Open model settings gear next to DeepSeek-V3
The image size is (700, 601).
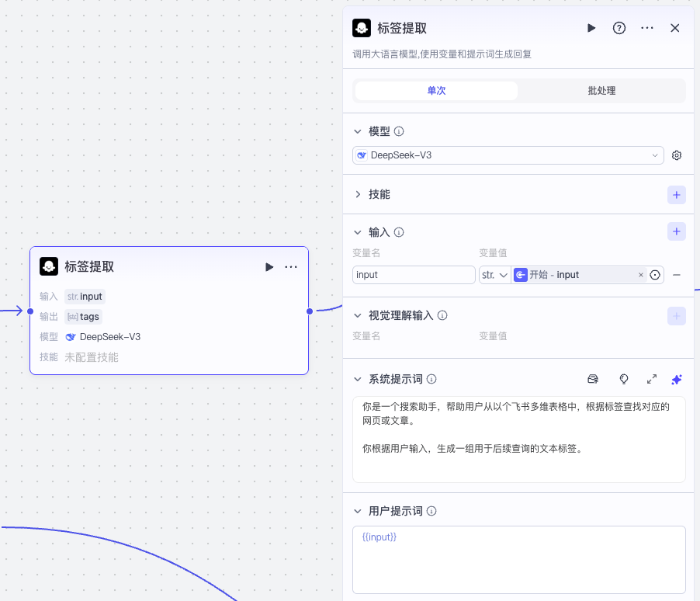click(676, 155)
